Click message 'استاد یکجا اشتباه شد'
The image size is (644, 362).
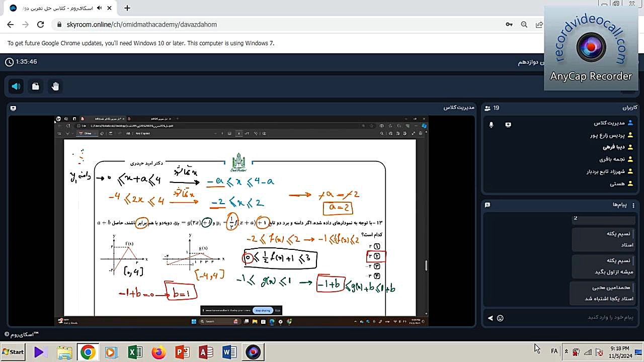coord(609,299)
